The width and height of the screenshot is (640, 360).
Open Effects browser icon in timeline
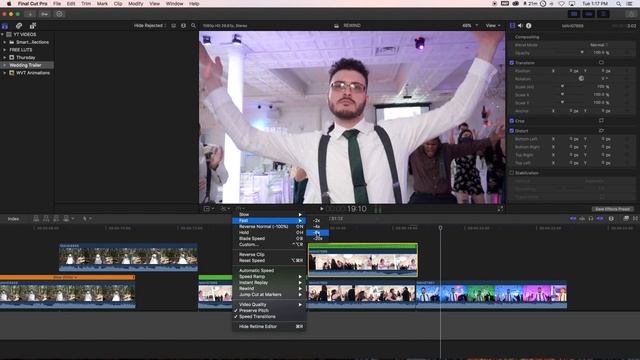626,219
